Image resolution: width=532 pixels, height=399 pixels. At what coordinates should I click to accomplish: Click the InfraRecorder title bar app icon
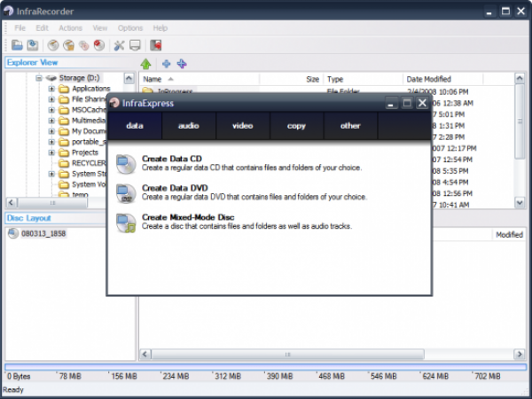[8, 12]
